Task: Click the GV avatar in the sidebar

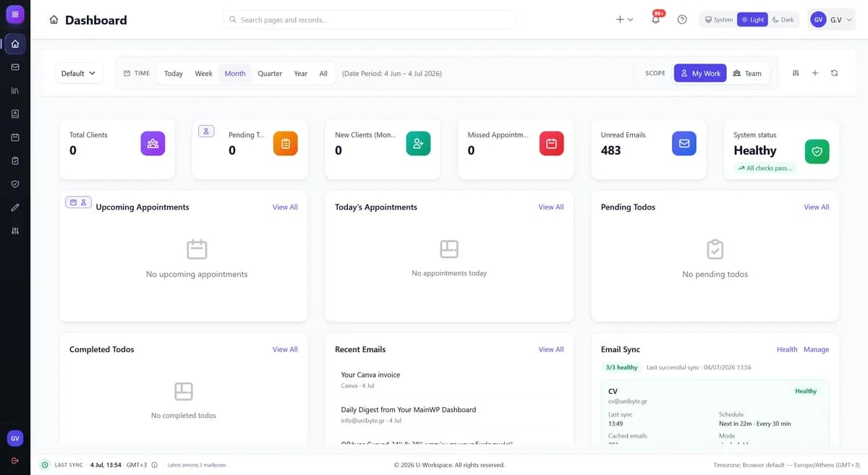Action: (15, 438)
